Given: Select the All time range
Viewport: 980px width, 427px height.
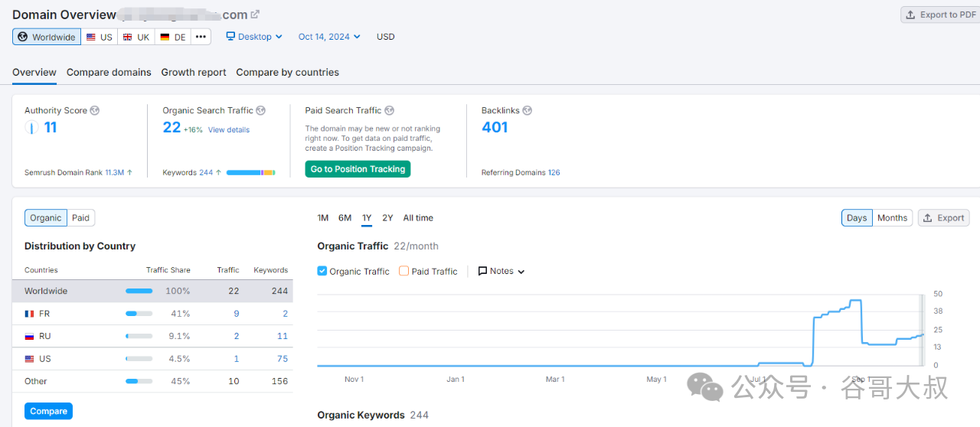Looking at the screenshot, I should coord(418,218).
